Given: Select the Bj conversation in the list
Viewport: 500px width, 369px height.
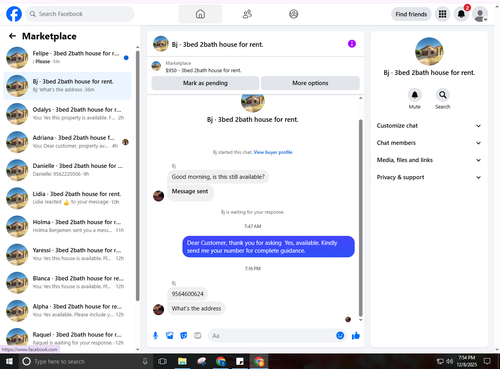Looking at the screenshot, I should pos(67,86).
